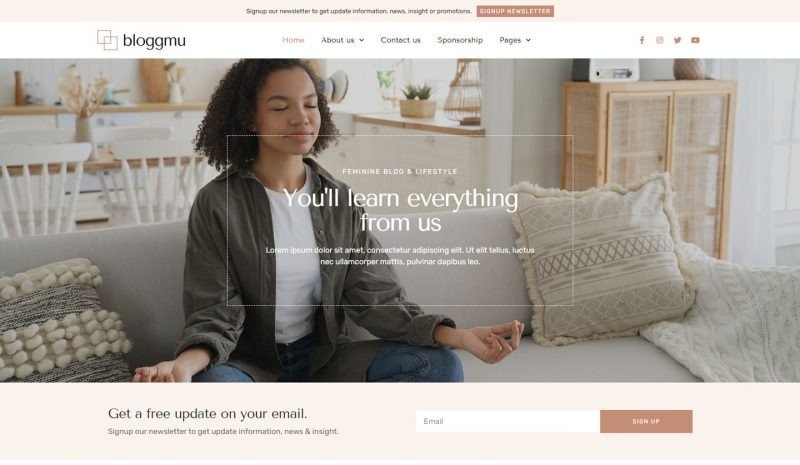Image resolution: width=800 pixels, height=465 pixels.
Task: Open the Instagram social icon
Action: pos(660,40)
